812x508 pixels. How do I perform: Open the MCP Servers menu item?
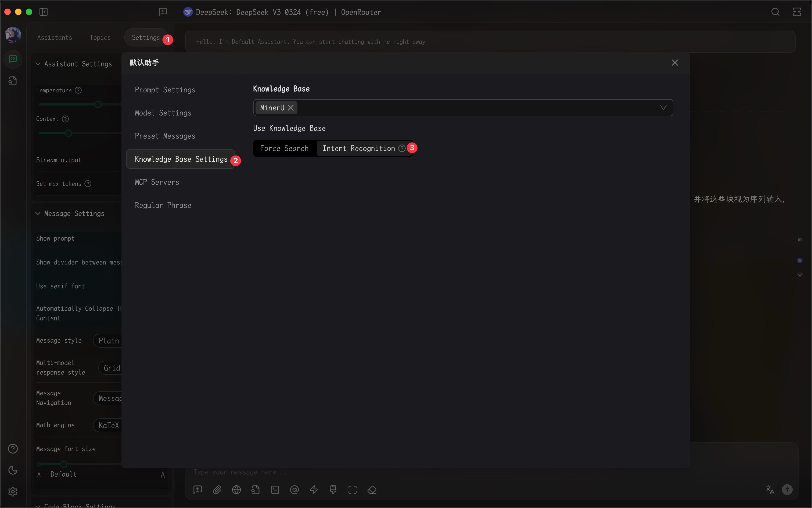tap(157, 182)
